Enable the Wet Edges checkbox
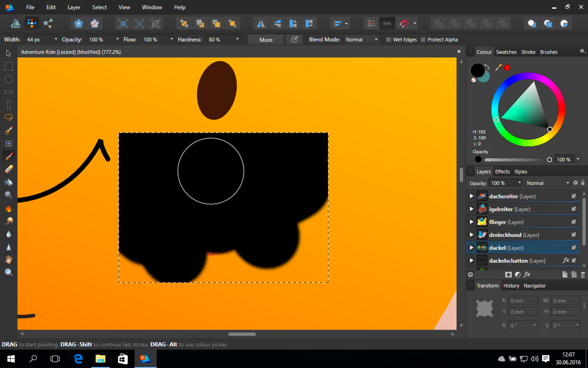The width and height of the screenshot is (588, 368). click(x=388, y=40)
